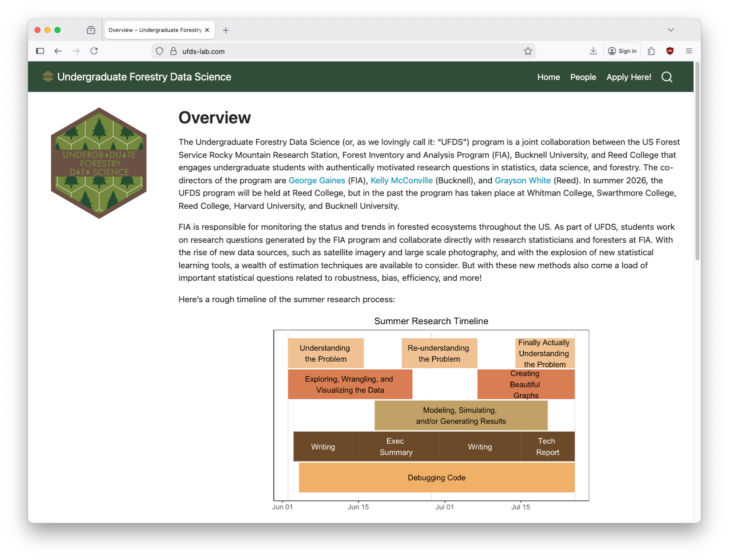Click the Sign in account button
This screenshot has height=560, width=729.
click(622, 51)
